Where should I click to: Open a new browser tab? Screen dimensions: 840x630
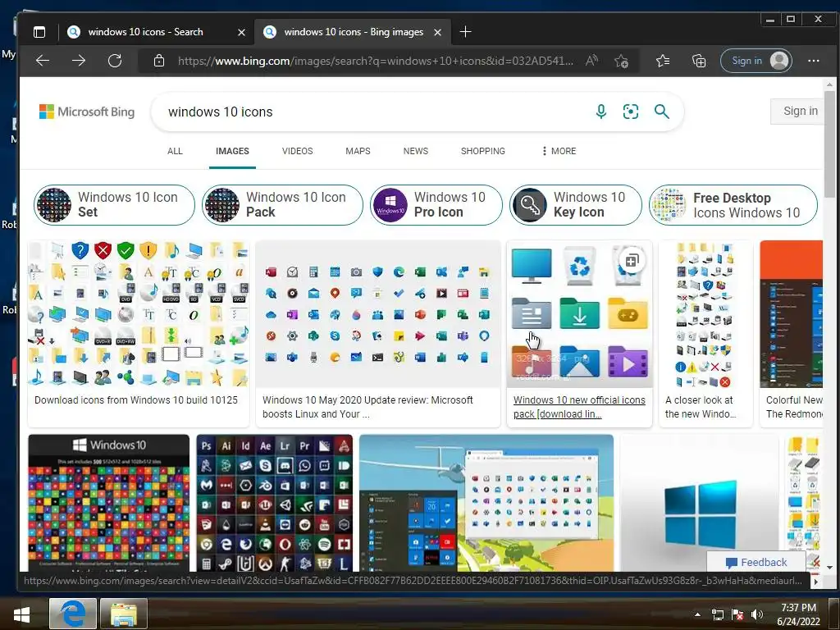click(x=465, y=32)
